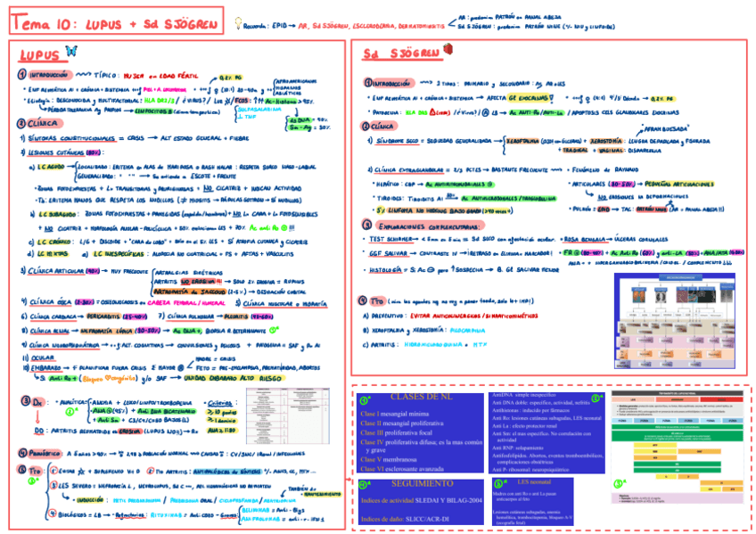Image resolution: width=756 pixels, height=534 pixels.
Task: Click the underlined 'GGF SALIVAR' text
Action: 388,253
